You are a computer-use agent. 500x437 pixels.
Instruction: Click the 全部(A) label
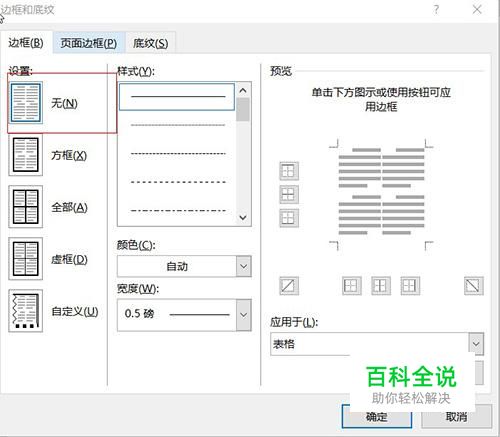coord(69,207)
